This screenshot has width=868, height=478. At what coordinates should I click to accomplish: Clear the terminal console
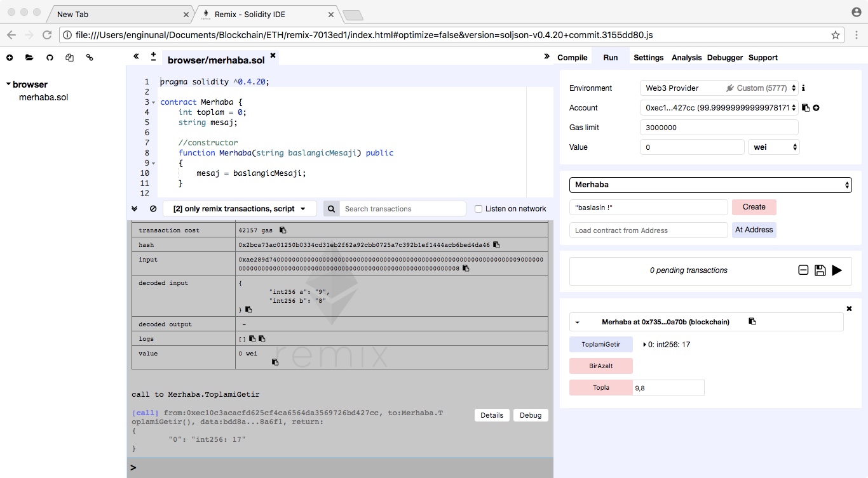tap(153, 209)
